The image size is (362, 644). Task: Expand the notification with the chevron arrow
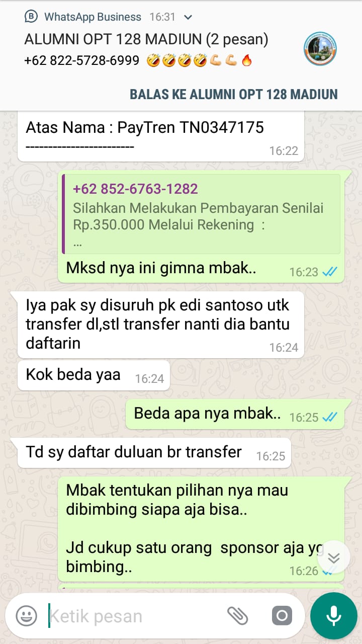[x=188, y=17]
